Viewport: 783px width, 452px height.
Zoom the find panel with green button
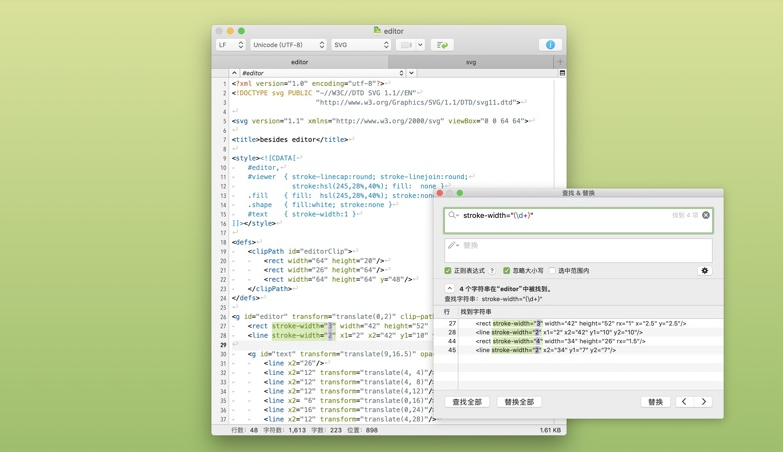tap(460, 193)
